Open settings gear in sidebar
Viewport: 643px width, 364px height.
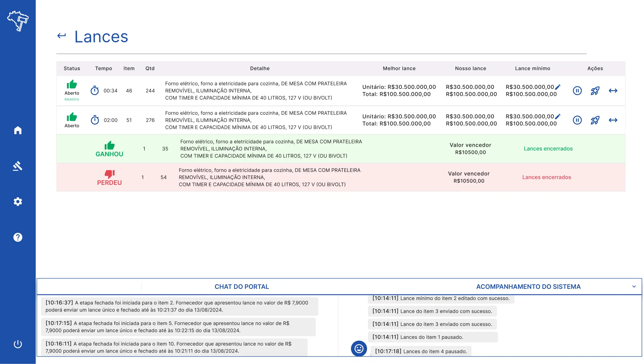coord(18,201)
